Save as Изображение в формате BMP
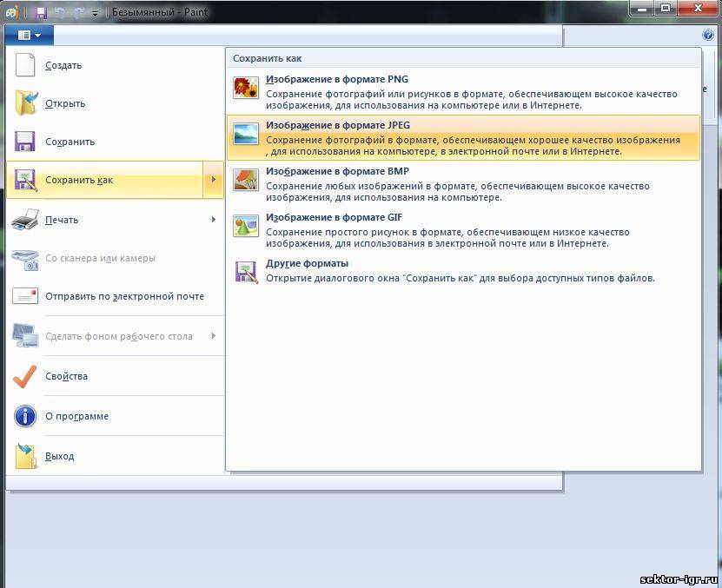 pos(464,184)
